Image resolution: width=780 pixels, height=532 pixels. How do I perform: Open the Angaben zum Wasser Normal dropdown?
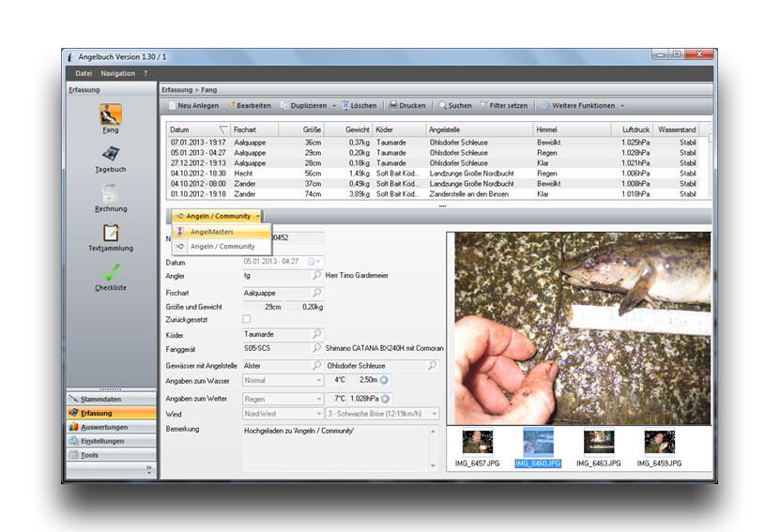coord(283,380)
